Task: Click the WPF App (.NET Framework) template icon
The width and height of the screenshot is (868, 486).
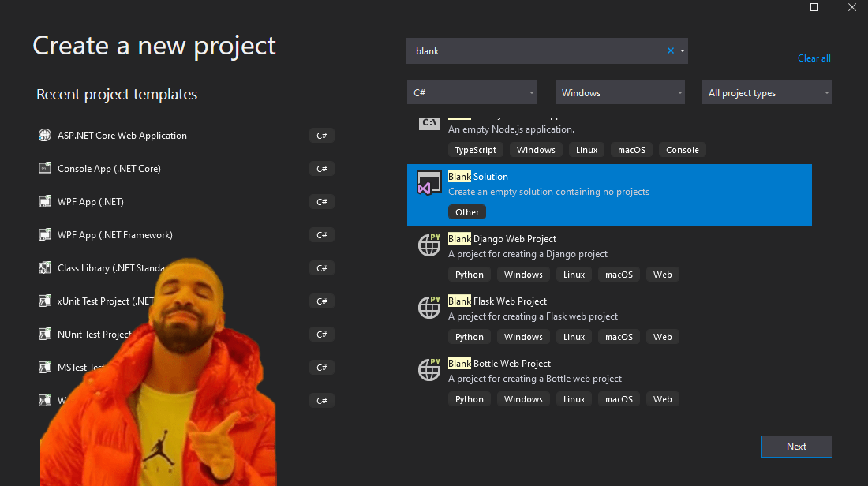Action: click(45, 234)
